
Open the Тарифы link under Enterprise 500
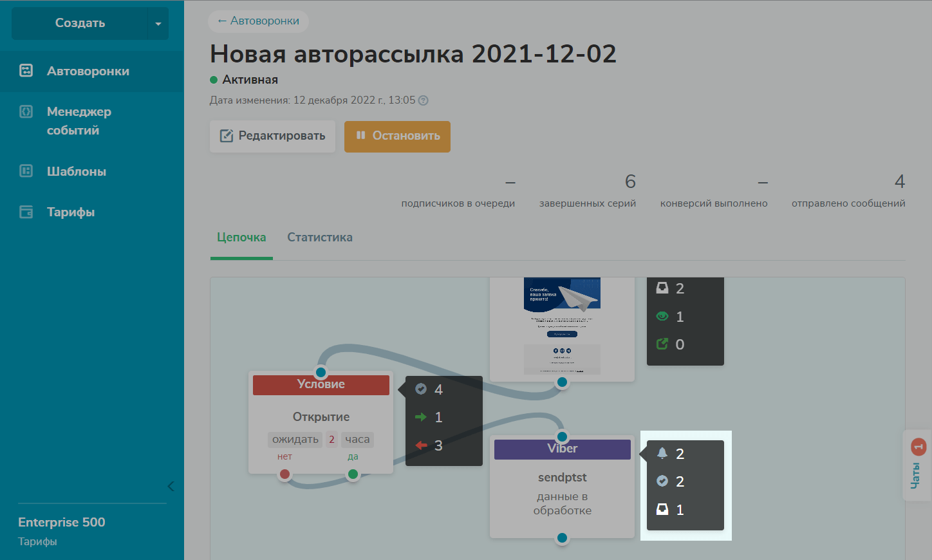(37, 541)
